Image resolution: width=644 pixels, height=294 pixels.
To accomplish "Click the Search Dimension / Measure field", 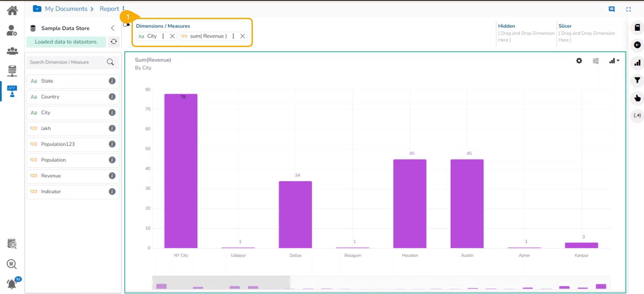I will [67, 62].
